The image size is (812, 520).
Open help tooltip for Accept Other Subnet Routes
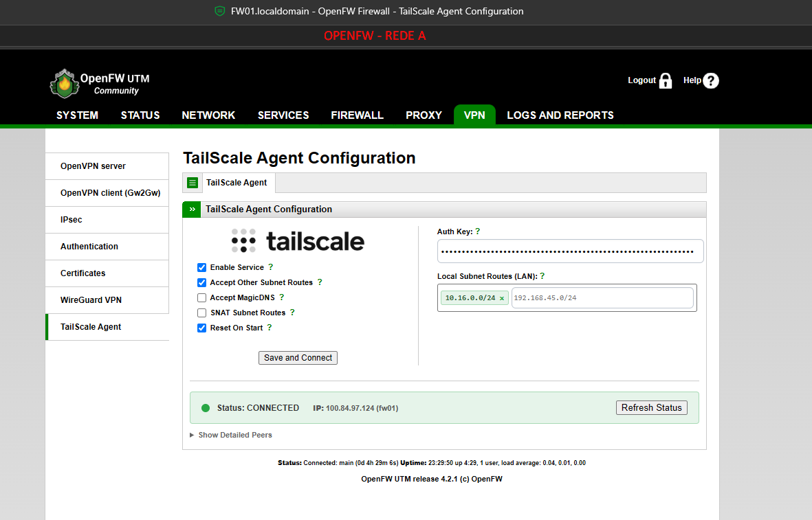tap(320, 282)
